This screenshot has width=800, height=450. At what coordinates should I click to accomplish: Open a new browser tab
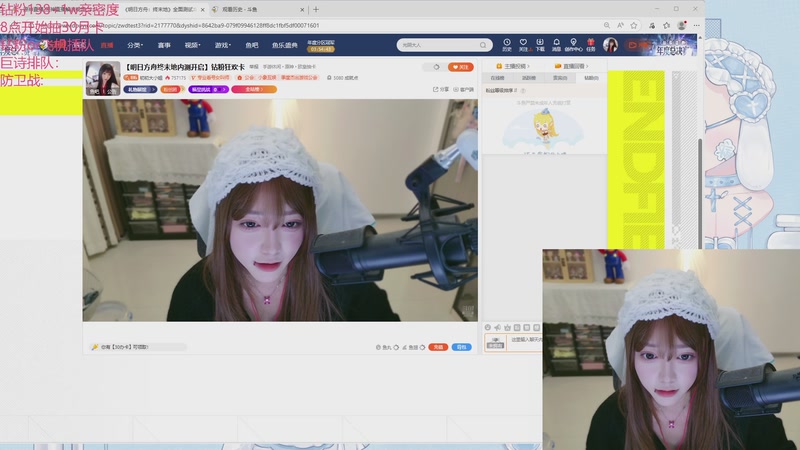(316, 9)
